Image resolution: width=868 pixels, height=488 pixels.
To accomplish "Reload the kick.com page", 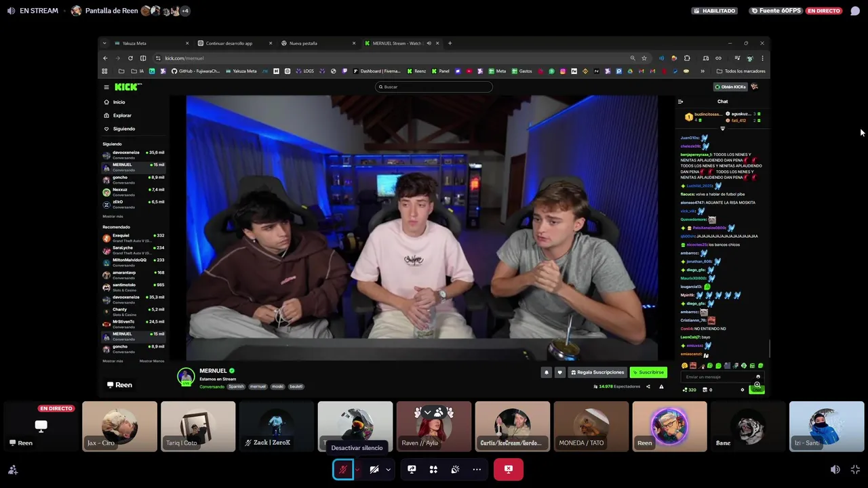I will click(x=130, y=58).
